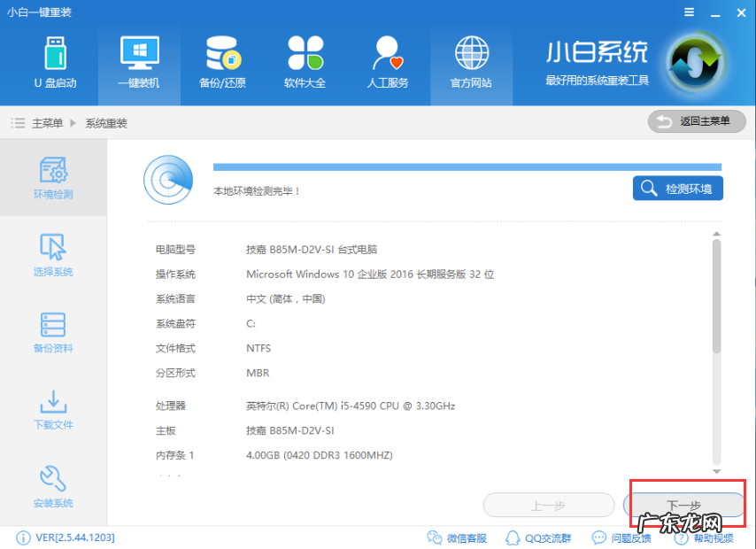Open the hamburger menu top right
The height and width of the screenshot is (549, 756).
point(688,12)
